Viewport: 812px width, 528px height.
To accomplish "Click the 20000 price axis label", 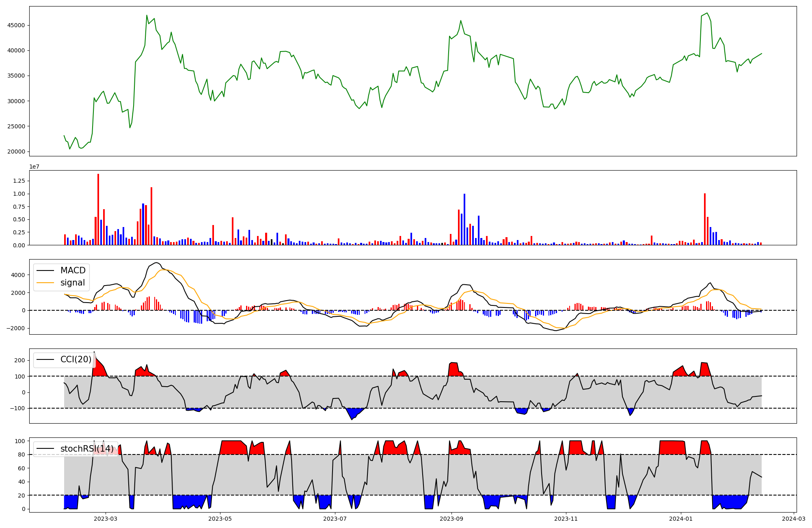I will pos(16,151).
